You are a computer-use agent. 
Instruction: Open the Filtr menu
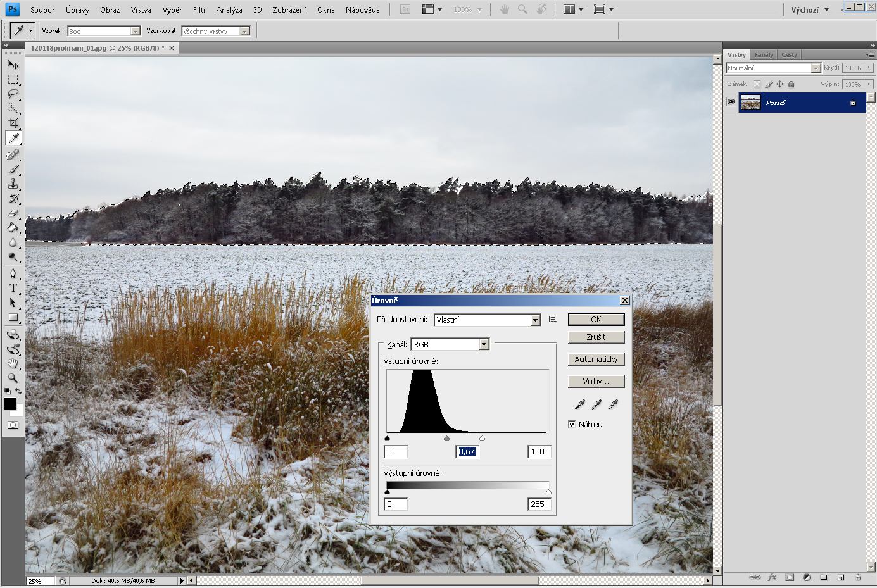[199, 9]
